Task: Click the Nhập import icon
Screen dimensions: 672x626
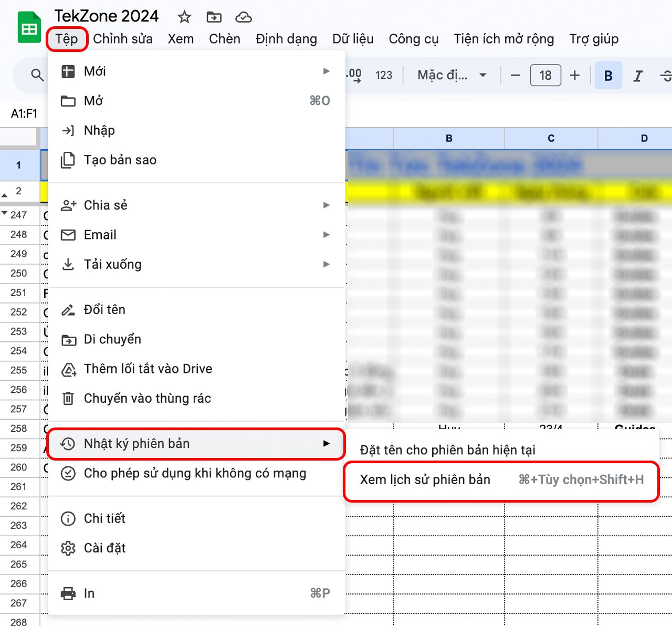Action: tap(68, 130)
